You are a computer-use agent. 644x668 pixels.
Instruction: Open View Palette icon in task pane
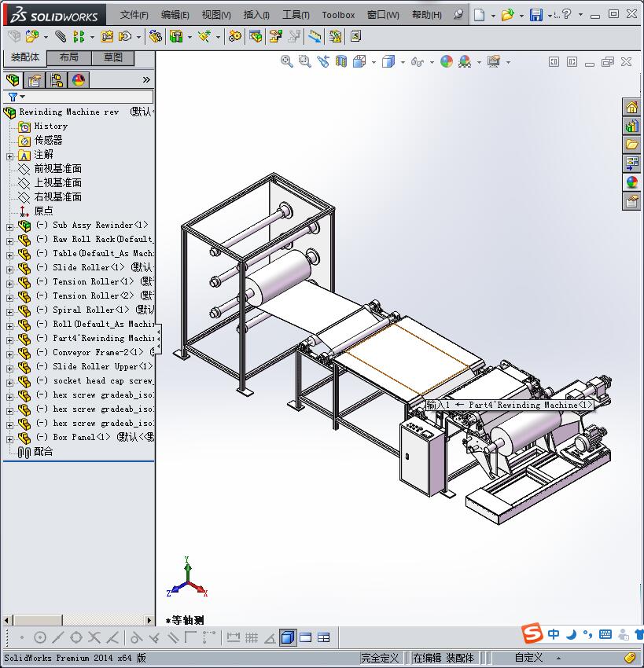(x=631, y=163)
